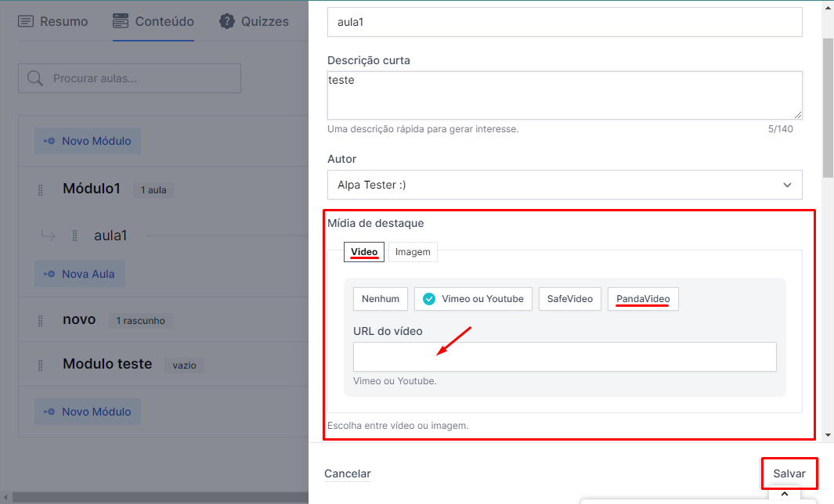The width and height of the screenshot is (834, 504).
Task: Open the Autor dropdown
Action: coord(565,185)
